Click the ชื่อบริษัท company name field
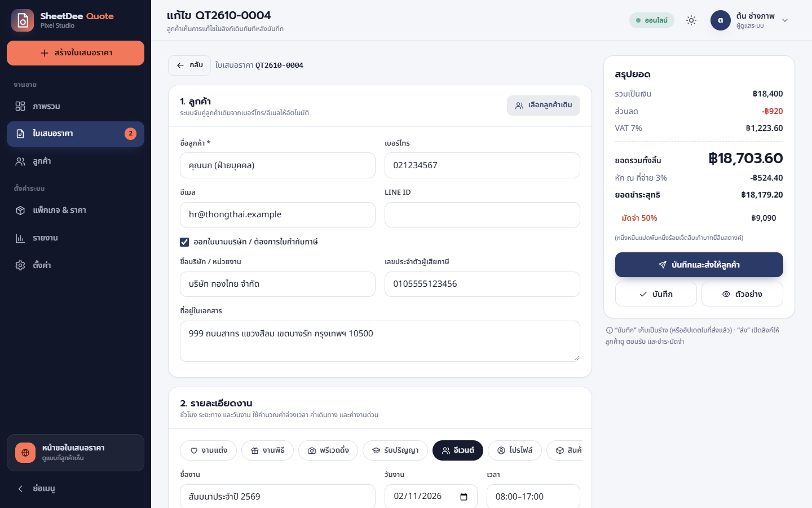 coord(277,284)
